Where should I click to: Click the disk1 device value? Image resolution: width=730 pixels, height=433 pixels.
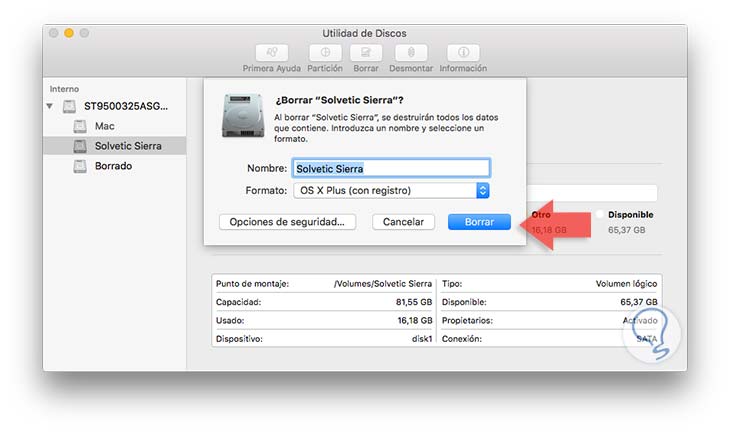[x=422, y=339]
